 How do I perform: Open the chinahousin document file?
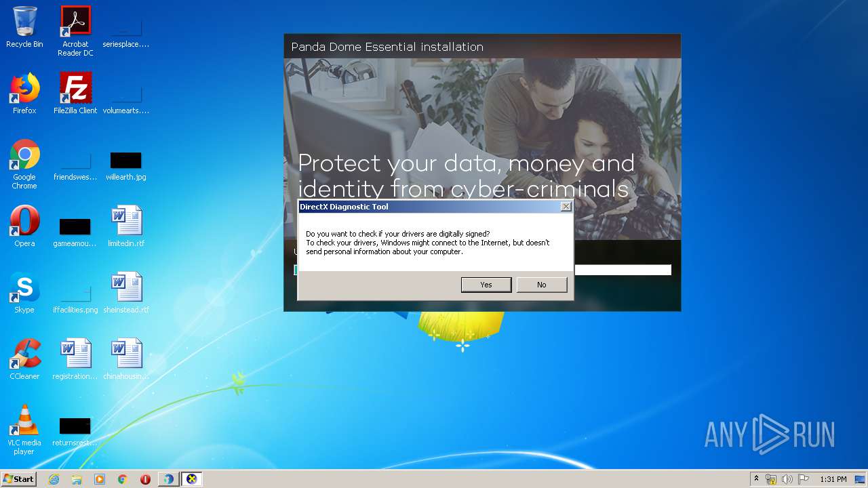pyautogui.click(x=126, y=359)
